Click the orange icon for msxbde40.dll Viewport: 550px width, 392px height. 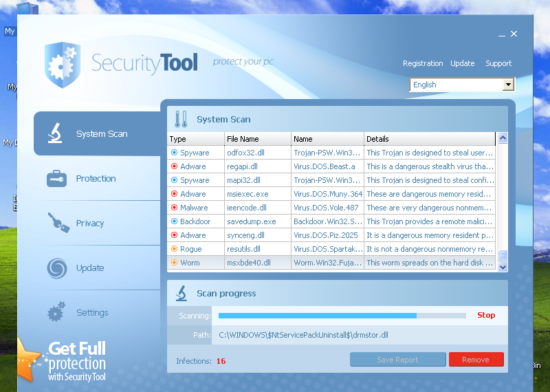tap(174, 263)
